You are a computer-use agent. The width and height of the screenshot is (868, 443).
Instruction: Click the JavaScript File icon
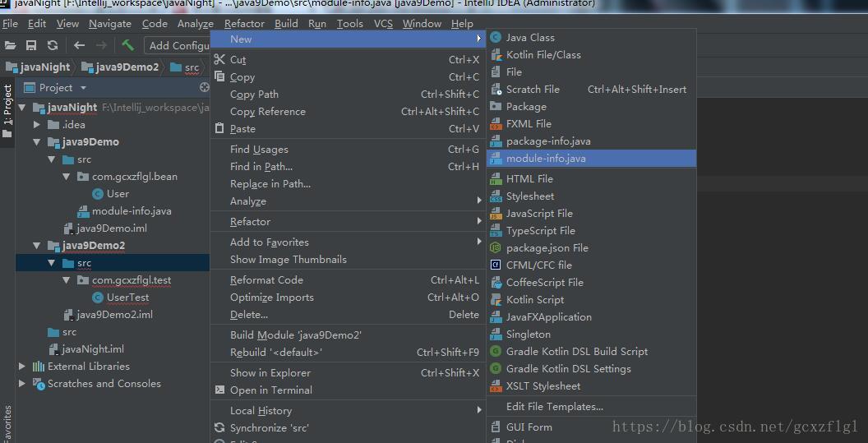coord(496,213)
